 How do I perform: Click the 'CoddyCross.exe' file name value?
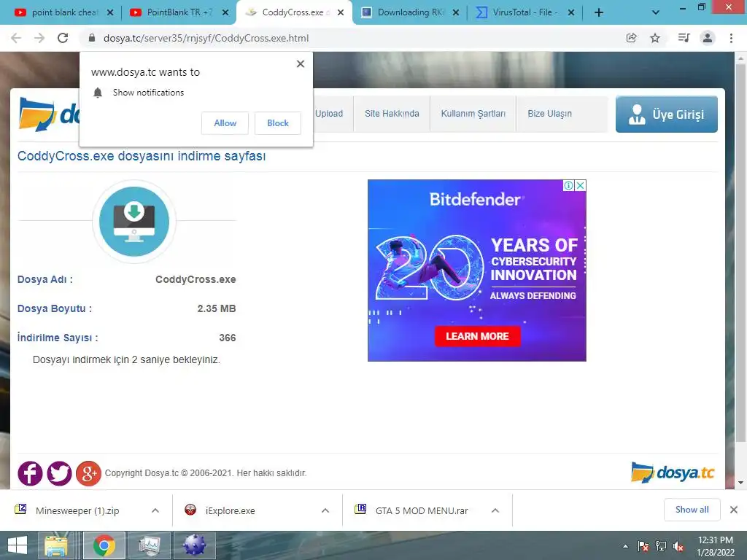click(196, 279)
